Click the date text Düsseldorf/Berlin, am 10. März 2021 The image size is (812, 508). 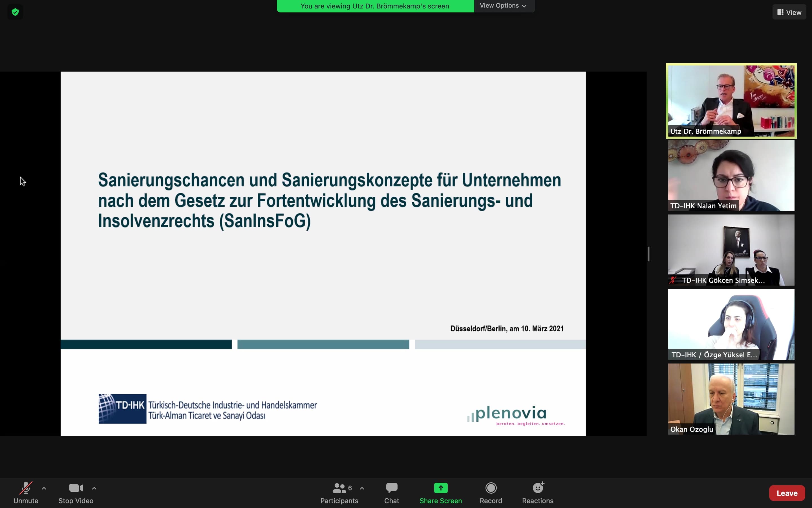507,329
